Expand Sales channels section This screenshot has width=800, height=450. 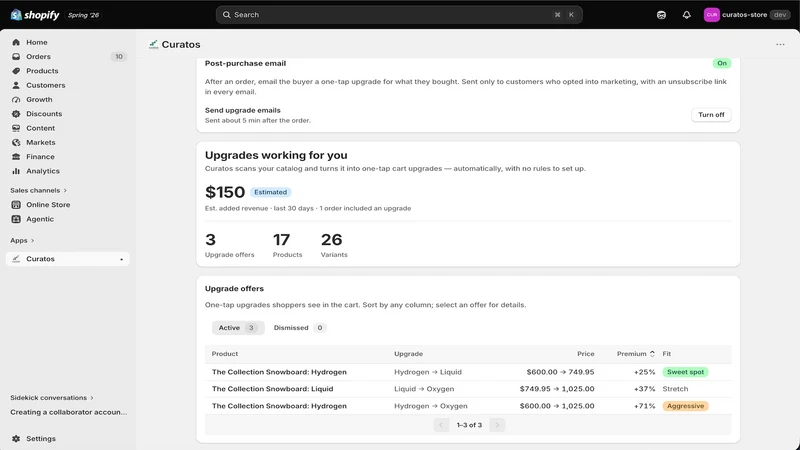pos(38,190)
